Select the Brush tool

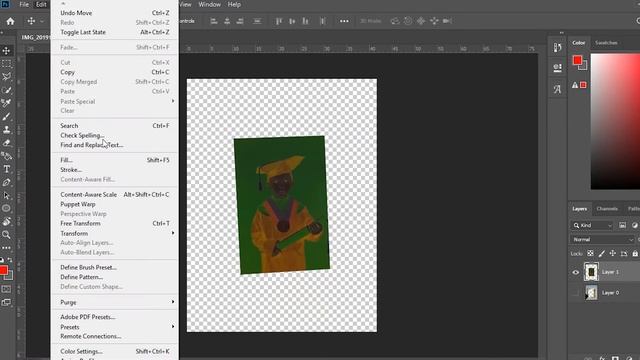click(x=6, y=116)
